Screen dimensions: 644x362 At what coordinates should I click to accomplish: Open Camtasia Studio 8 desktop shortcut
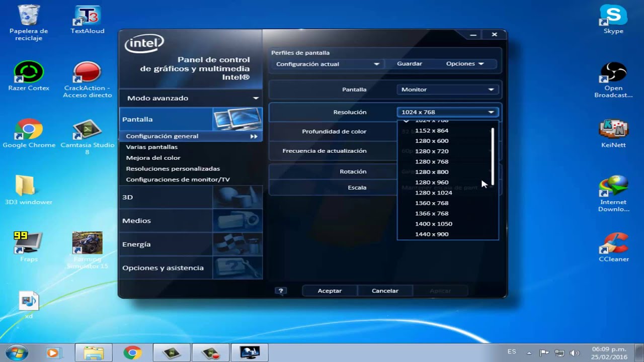click(x=87, y=137)
